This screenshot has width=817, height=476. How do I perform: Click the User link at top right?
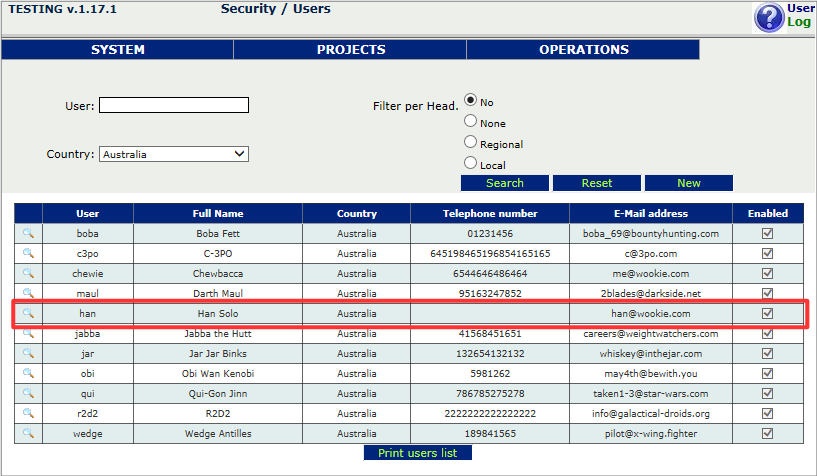[x=801, y=8]
